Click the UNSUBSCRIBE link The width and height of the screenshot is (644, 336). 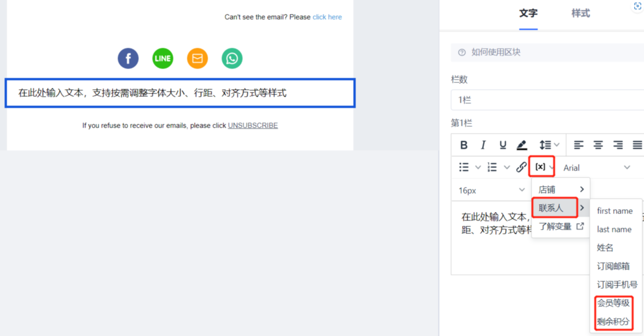pos(253,126)
